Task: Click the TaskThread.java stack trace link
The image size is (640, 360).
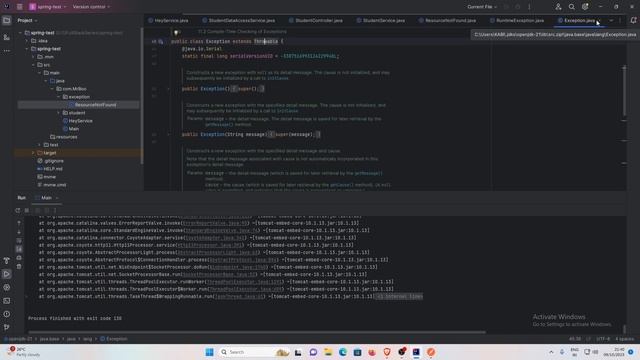Action: [x=239, y=297]
